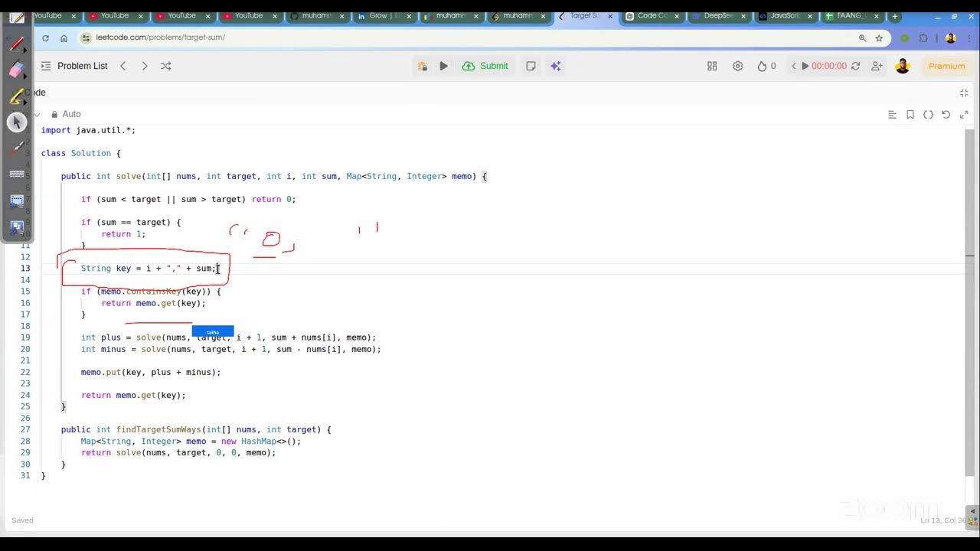Open Chrome profile avatar
Screen dimensions: 980x551
click(950, 37)
